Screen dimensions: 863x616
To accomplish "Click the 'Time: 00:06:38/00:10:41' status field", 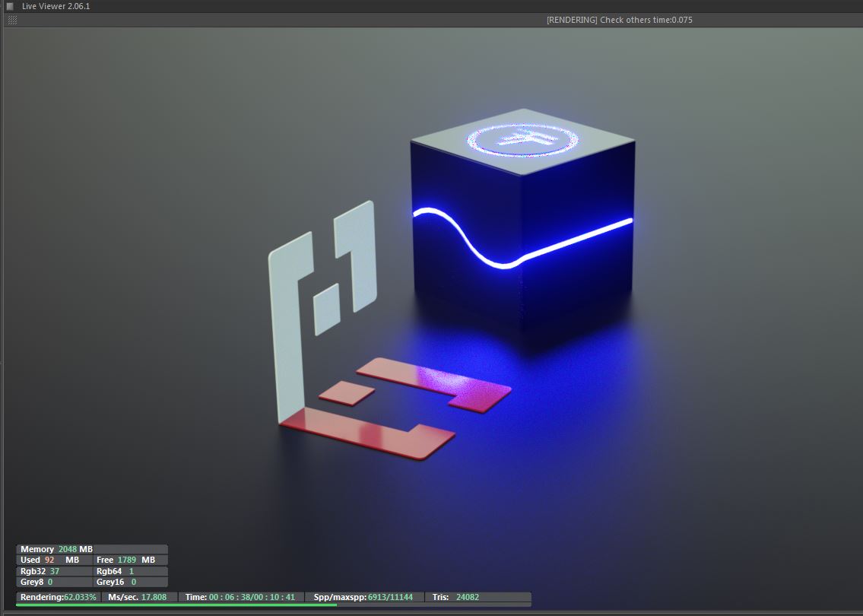I will (x=241, y=597).
